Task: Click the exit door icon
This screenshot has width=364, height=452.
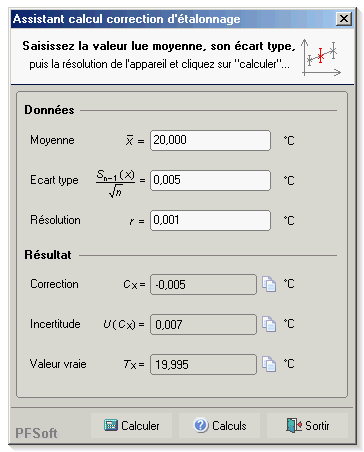Action: point(294,425)
